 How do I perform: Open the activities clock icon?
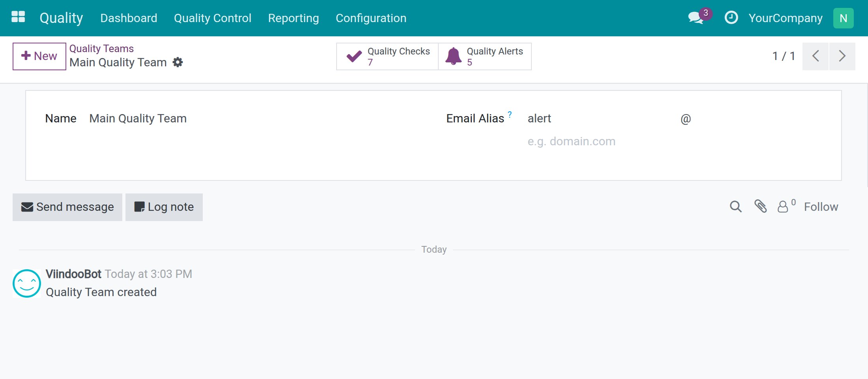[731, 18]
